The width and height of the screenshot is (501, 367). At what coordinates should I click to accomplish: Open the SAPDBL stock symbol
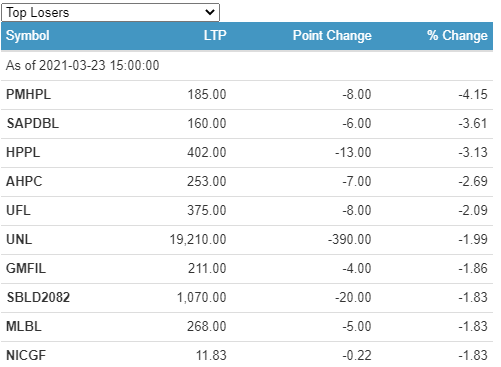[33, 123]
